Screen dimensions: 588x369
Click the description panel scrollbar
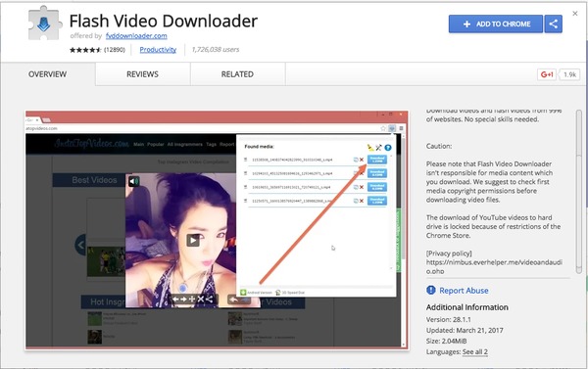pos(579,191)
